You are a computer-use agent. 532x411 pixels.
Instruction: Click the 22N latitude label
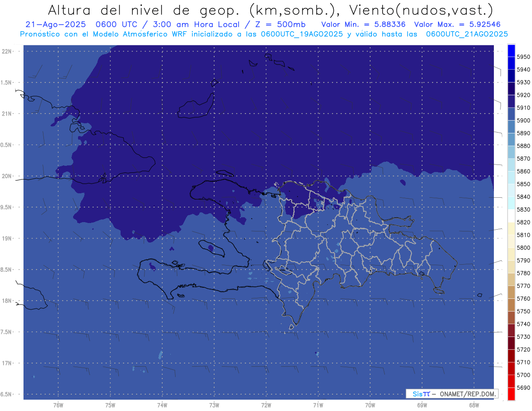coord(7,51)
